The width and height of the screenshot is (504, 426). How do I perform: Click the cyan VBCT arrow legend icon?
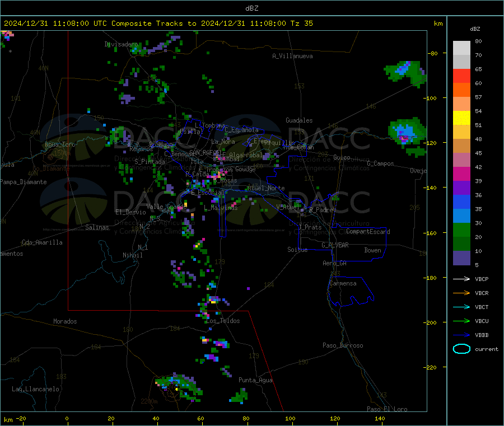461,307
